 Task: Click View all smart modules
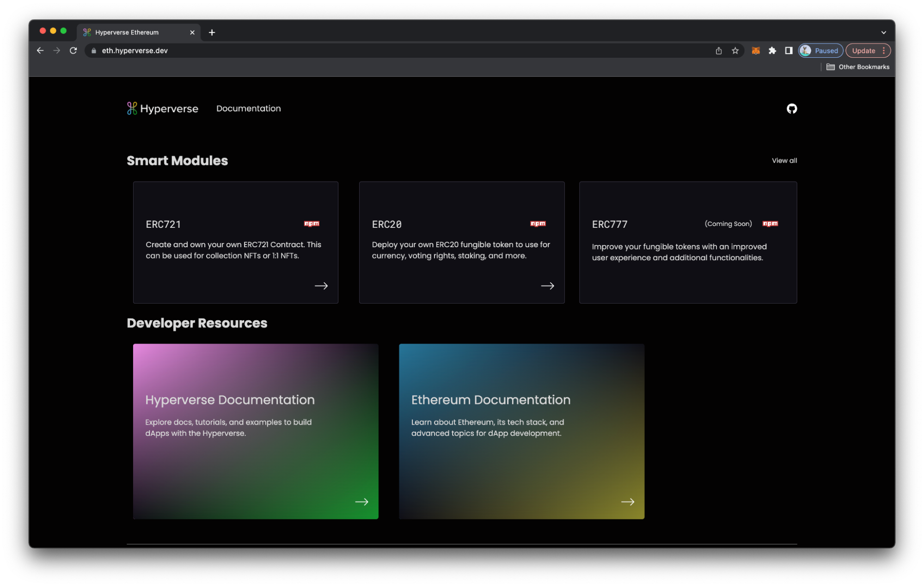[784, 160]
